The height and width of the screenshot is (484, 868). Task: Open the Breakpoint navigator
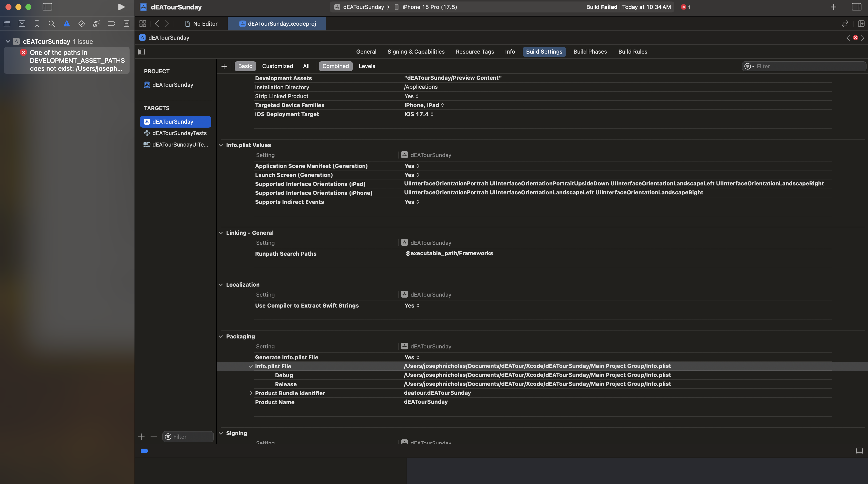pos(112,24)
